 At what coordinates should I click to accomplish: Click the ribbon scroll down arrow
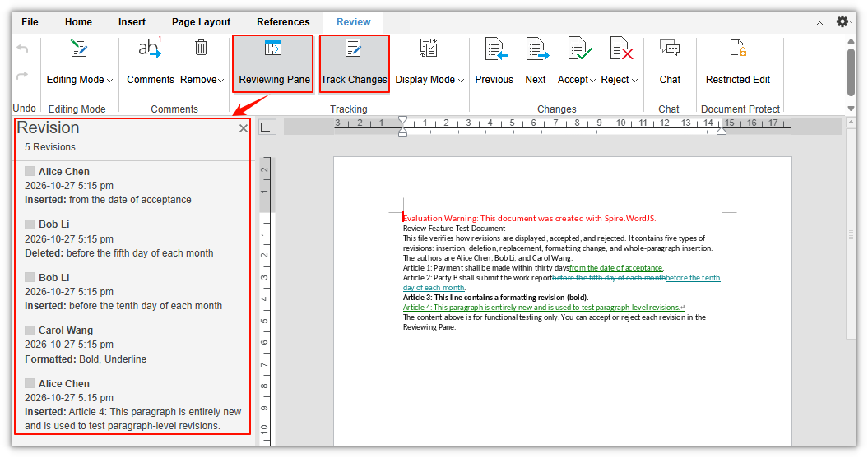pos(851,109)
